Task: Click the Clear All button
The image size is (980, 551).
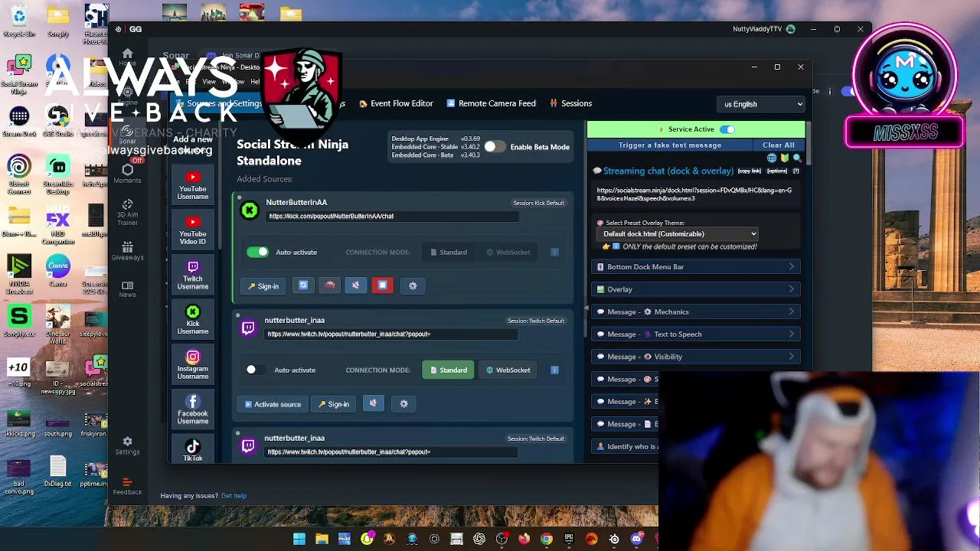Action: pos(779,145)
